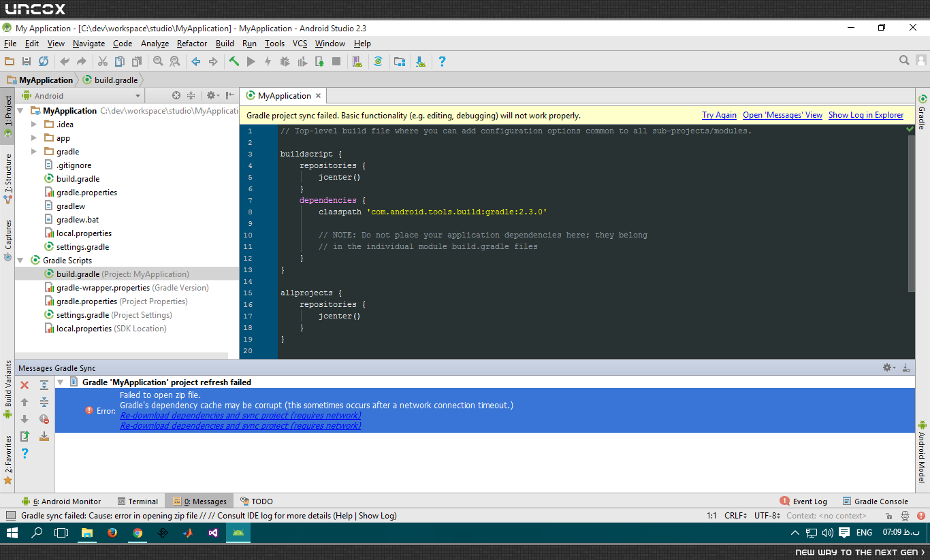Click the Export to text file icon in Messages
The width and height of the screenshot is (930, 560).
25,436
